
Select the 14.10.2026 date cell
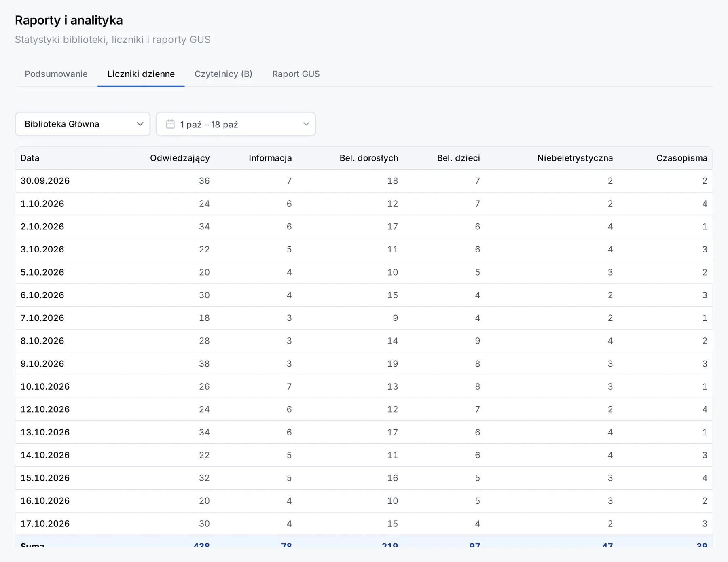coord(45,455)
